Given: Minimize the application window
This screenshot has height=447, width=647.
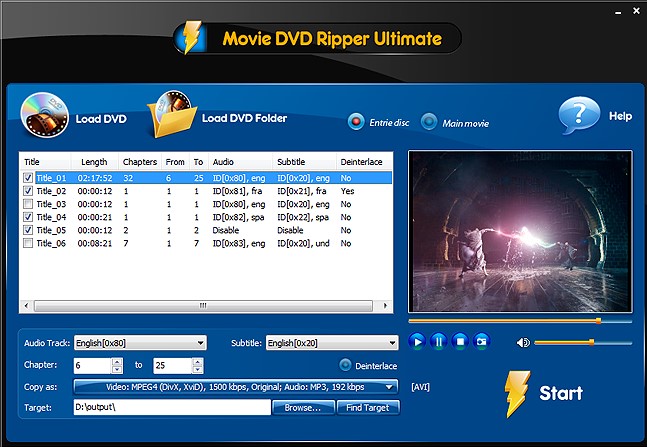Looking at the screenshot, I should point(618,13).
